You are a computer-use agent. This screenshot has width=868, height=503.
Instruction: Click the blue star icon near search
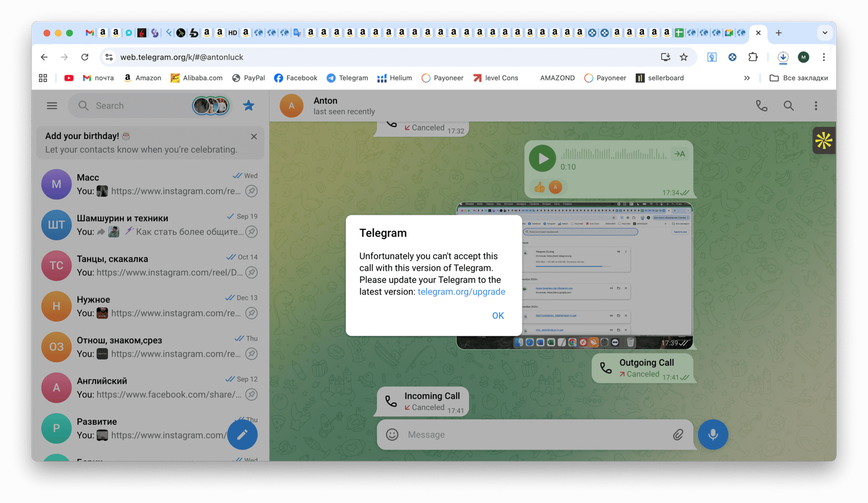click(248, 106)
